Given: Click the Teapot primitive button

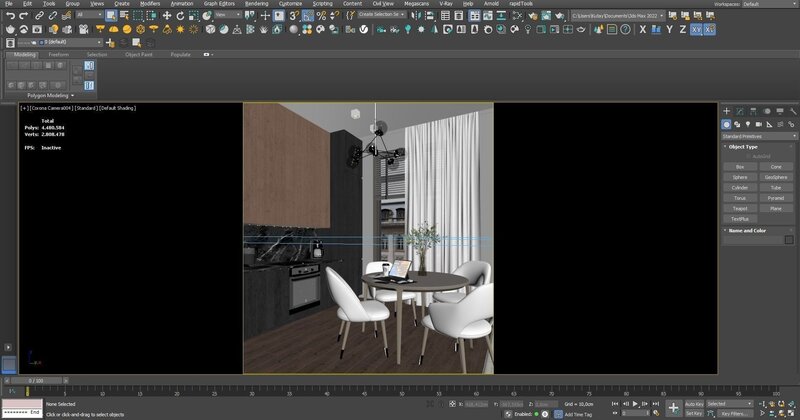Looking at the screenshot, I should (x=739, y=208).
